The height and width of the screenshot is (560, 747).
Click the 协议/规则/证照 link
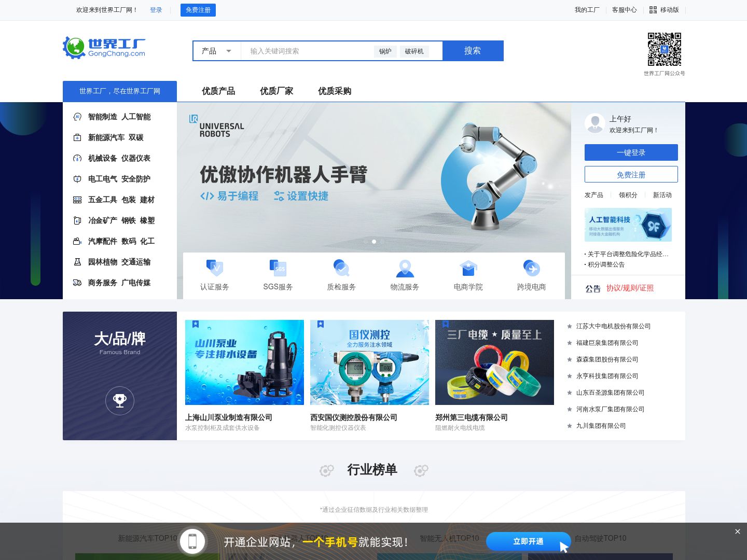pos(630,288)
